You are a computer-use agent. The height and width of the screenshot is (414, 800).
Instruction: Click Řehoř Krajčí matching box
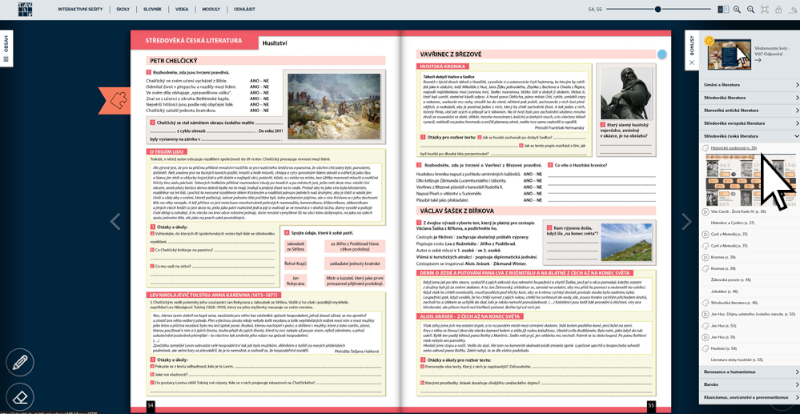tap(295, 263)
